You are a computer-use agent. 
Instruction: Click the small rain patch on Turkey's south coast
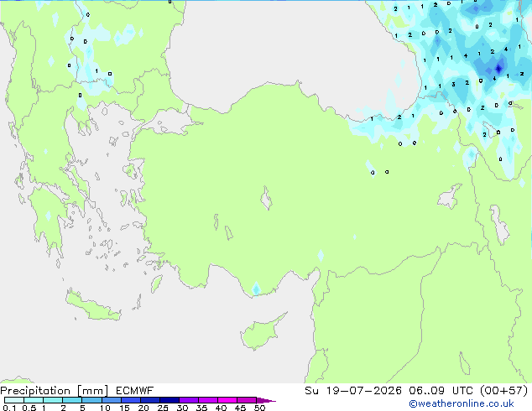[256, 289]
